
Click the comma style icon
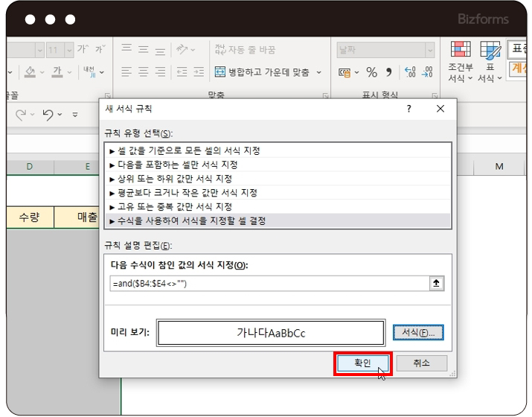[x=390, y=72]
